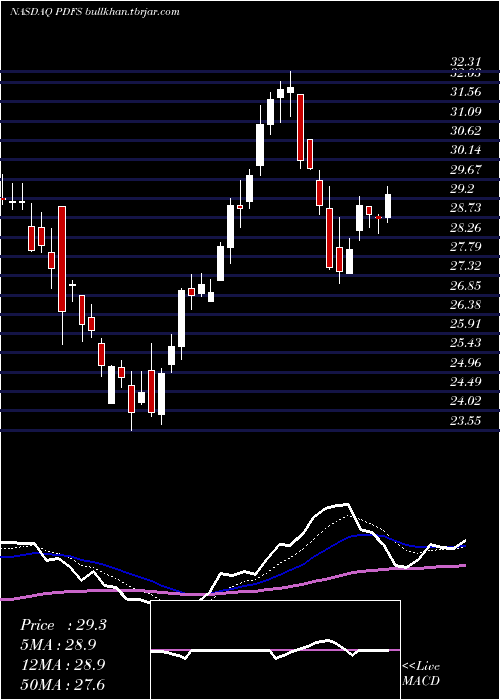Viewport: 500px width, 700px height.
Task: Click the 'NASDAQ PDFS bullkhan.tbrjar.com' title text
Action: (95, 12)
